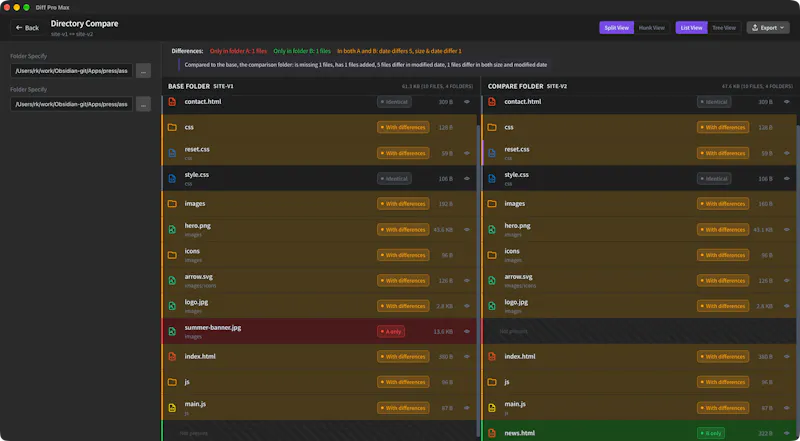Click contact.html file icon in compare folder
This screenshot has width=800, height=441.
click(x=492, y=102)
